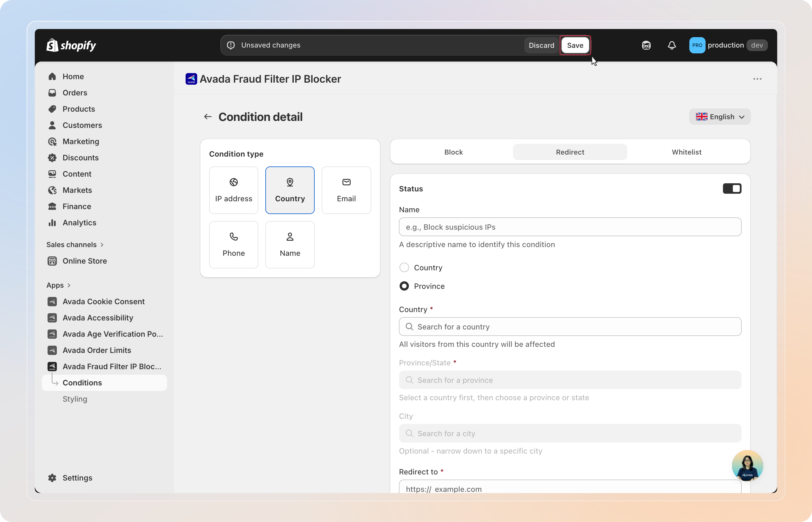Expand Sales channels section

pos(75,244)
